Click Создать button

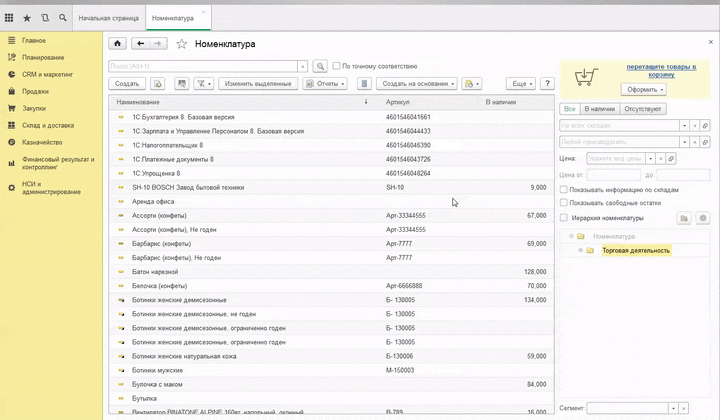(x=127, y=84)
